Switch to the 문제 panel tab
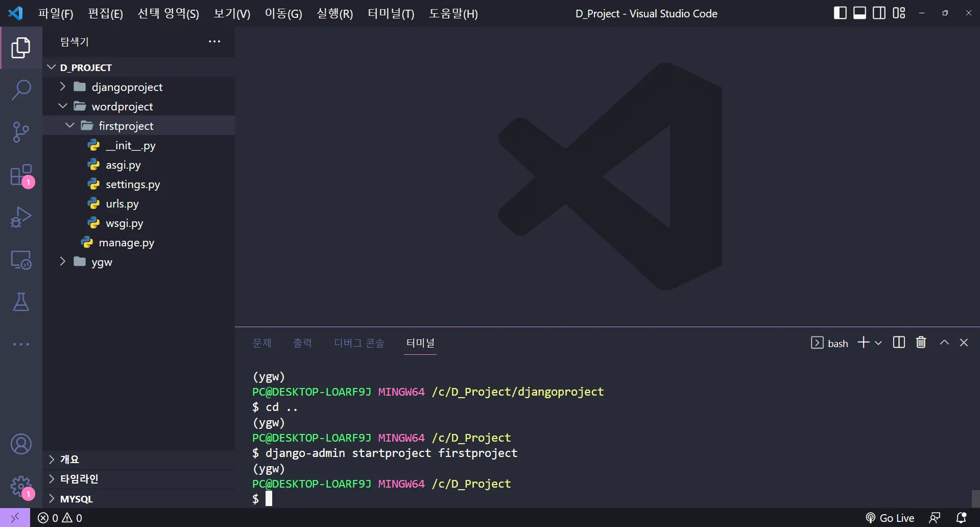980x527 pixels. click(262, 342)
